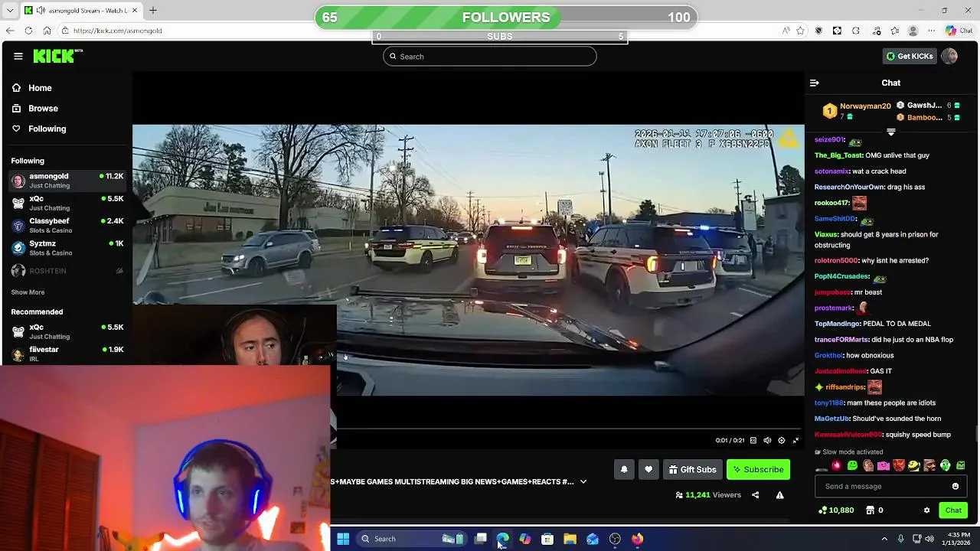This screenshot has width=980, height=551.
Task: Share the stream via share icon
Action: point(755,495)
